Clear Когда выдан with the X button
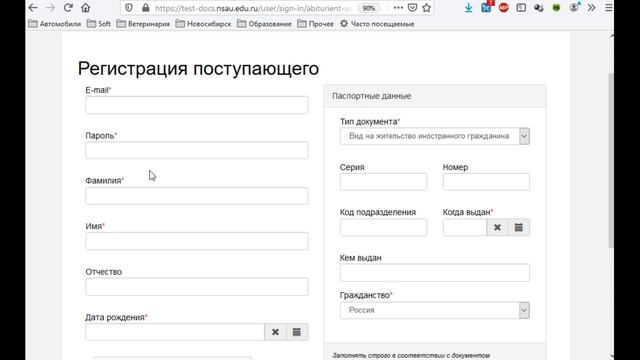Image resolution: width=640 pixels, height=360 pixels. pos(497,227)
